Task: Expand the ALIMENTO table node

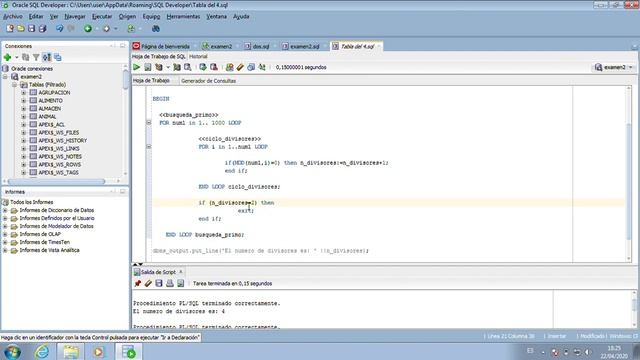Action: (x=24, y=100)
